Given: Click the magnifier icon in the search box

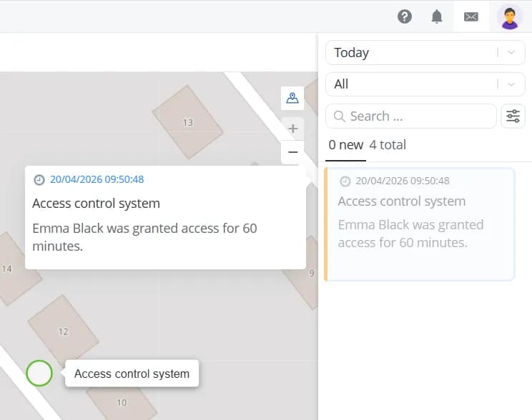Looking at the screenshot, I should pyautogui.click(x=339, y=116).
